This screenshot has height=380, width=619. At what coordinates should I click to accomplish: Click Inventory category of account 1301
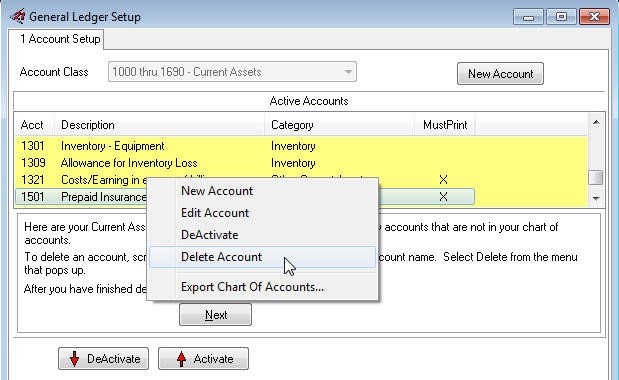pyautogui.click(x=293, y=146)
